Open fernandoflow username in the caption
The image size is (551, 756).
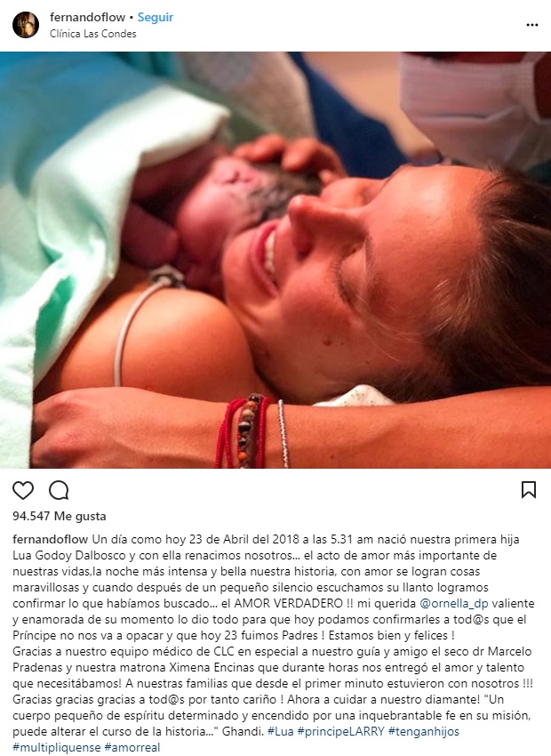point(50,540)
